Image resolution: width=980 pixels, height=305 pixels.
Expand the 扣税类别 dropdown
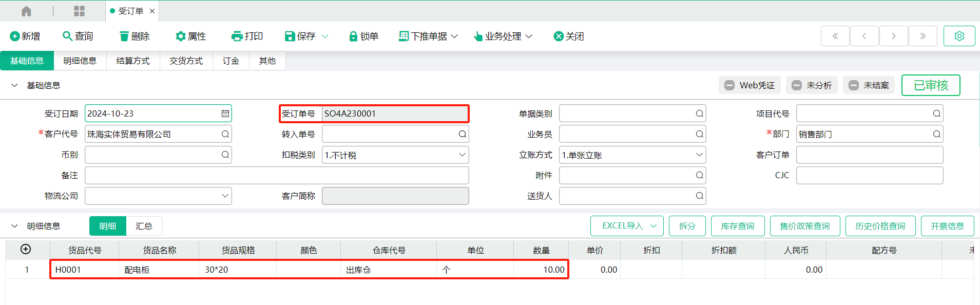point(462,155)
